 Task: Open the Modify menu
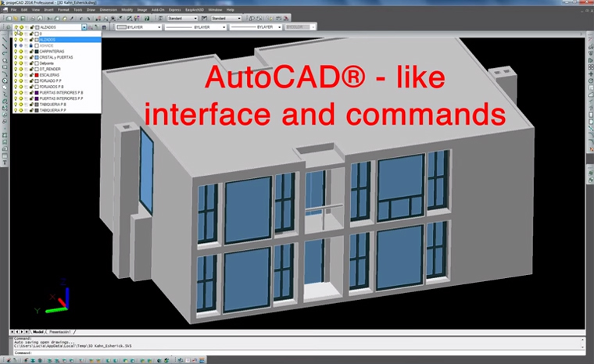tap(127, 9)
